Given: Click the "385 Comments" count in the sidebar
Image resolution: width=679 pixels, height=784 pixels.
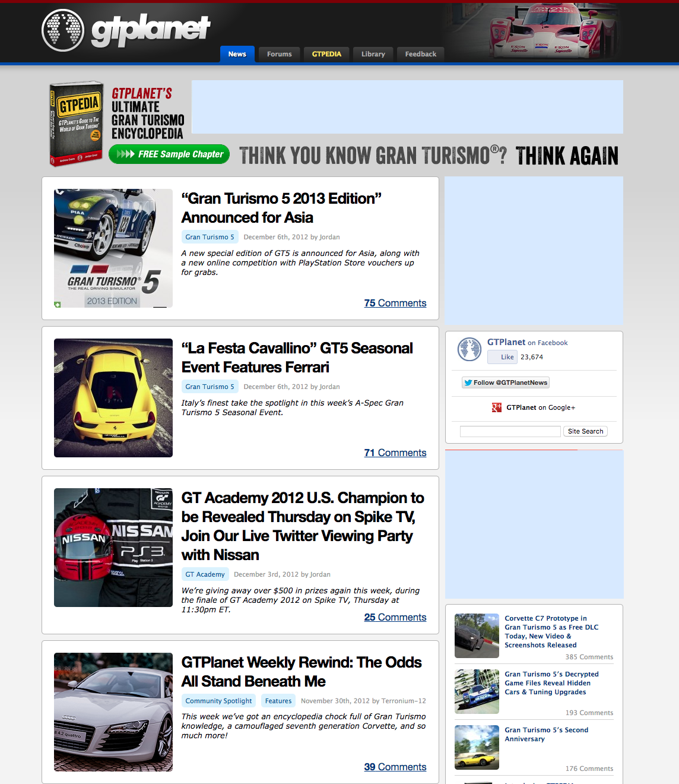Looking at the screenshot, I should tap(589, 657).
